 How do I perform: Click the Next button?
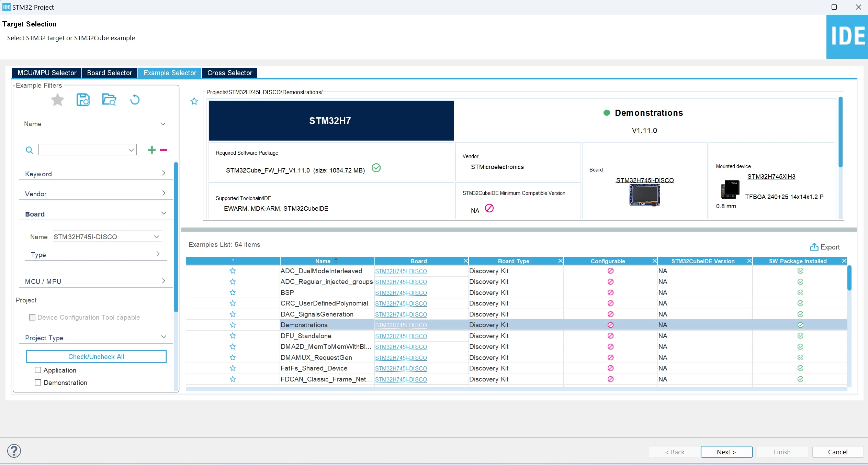726,452
